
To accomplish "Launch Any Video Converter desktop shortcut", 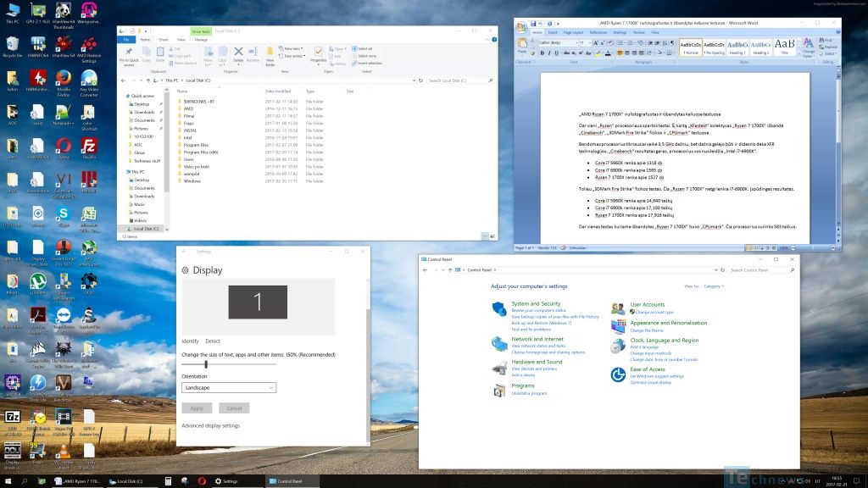I will [x=89, y=82].
